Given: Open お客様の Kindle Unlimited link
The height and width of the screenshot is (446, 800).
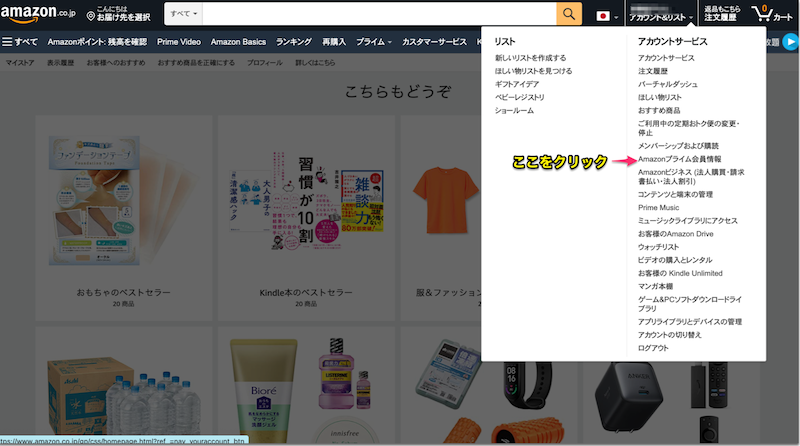Looking at the screenshot, I should coord(681,274).
